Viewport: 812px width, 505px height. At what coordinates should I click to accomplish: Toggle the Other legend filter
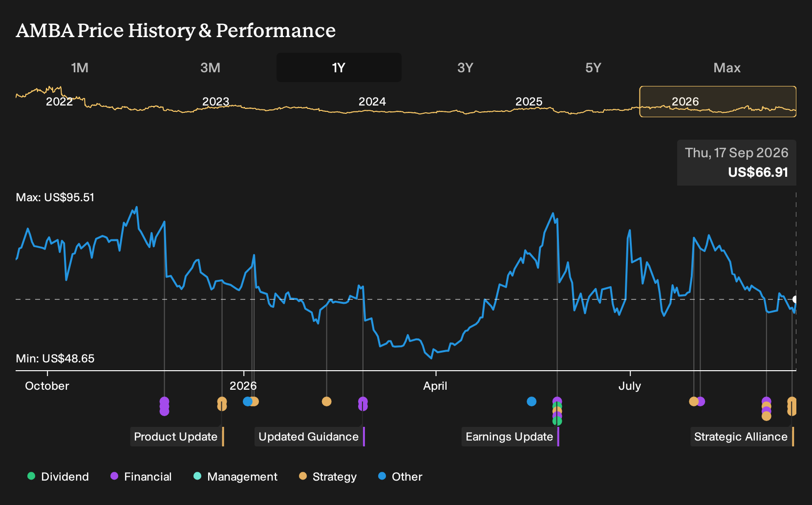coord(400,477)
